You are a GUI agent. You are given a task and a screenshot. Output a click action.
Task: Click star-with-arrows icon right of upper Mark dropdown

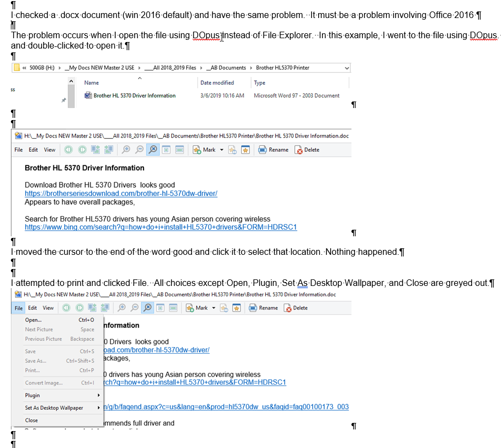(232, 150)
